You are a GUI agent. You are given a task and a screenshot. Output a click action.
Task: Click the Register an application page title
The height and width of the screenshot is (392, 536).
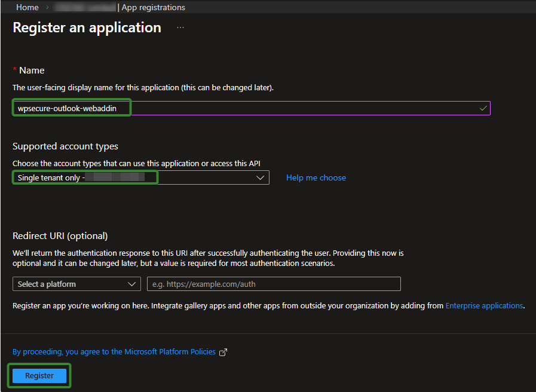(x=87, y=28)
